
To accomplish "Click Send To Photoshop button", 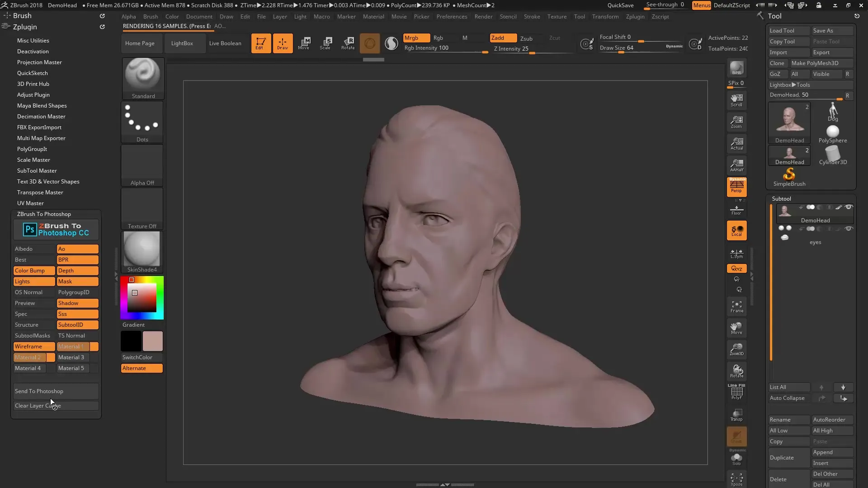I will coord(56,391).
